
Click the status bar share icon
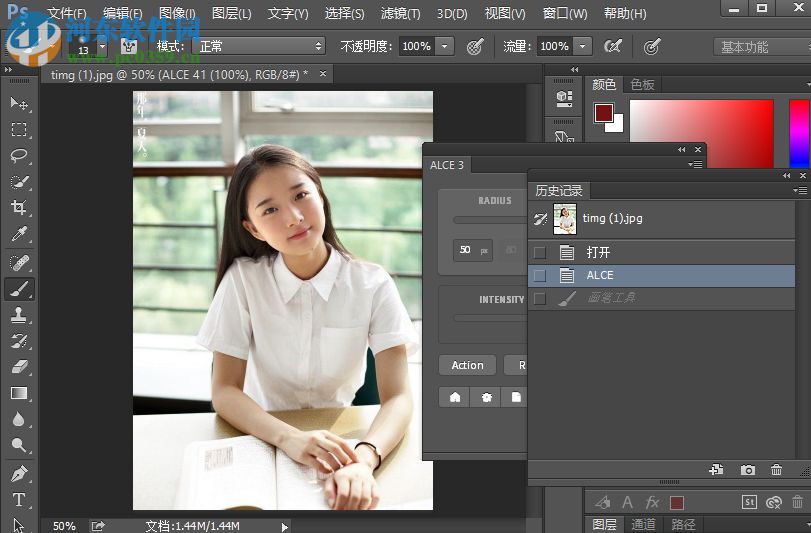(x=98, y=526)
